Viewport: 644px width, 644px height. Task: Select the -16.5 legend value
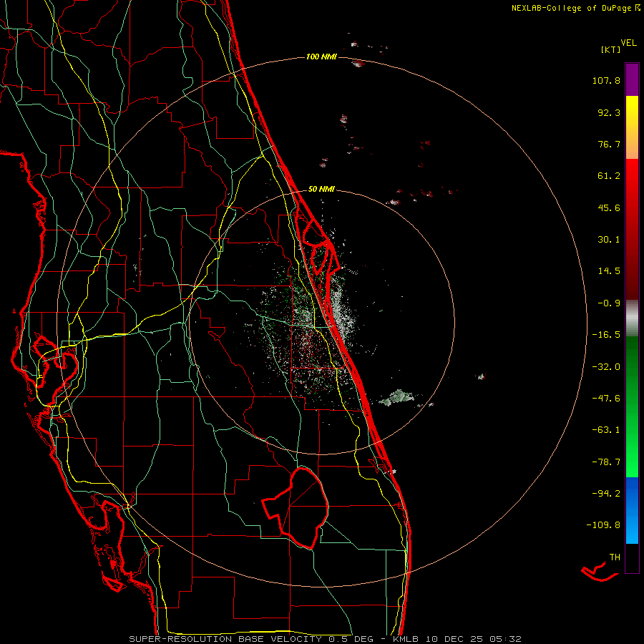606,335
